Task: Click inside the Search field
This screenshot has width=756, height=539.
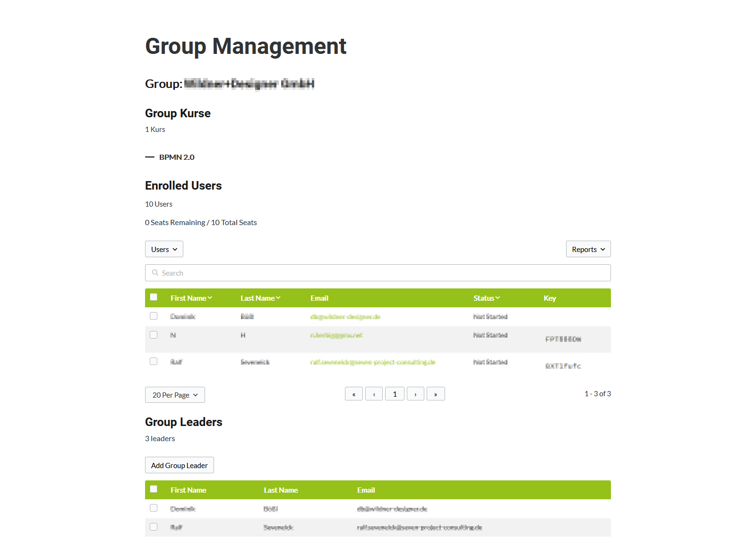Action: 331,273
